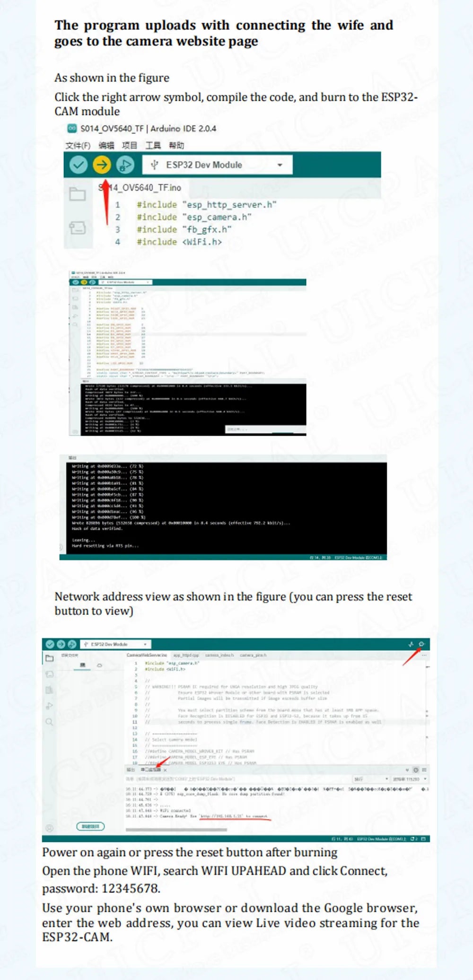Select the app_httpd.cpp tab
473x980 pixels.
[186, 655]
